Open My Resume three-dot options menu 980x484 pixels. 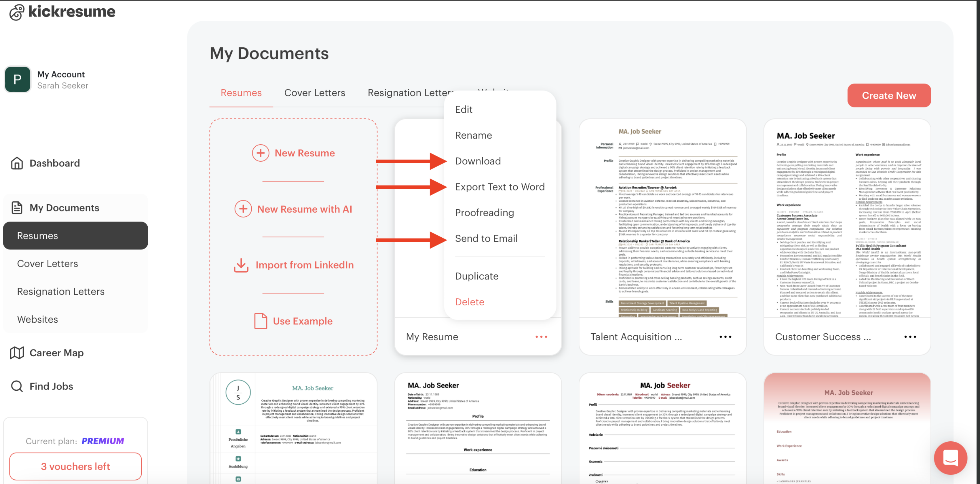click(541, 336)
